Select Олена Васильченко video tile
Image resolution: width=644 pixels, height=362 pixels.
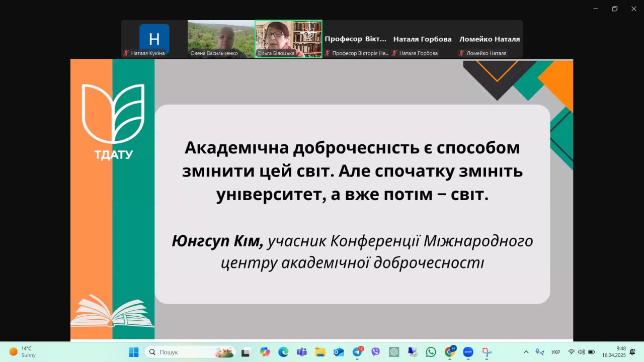221,39
